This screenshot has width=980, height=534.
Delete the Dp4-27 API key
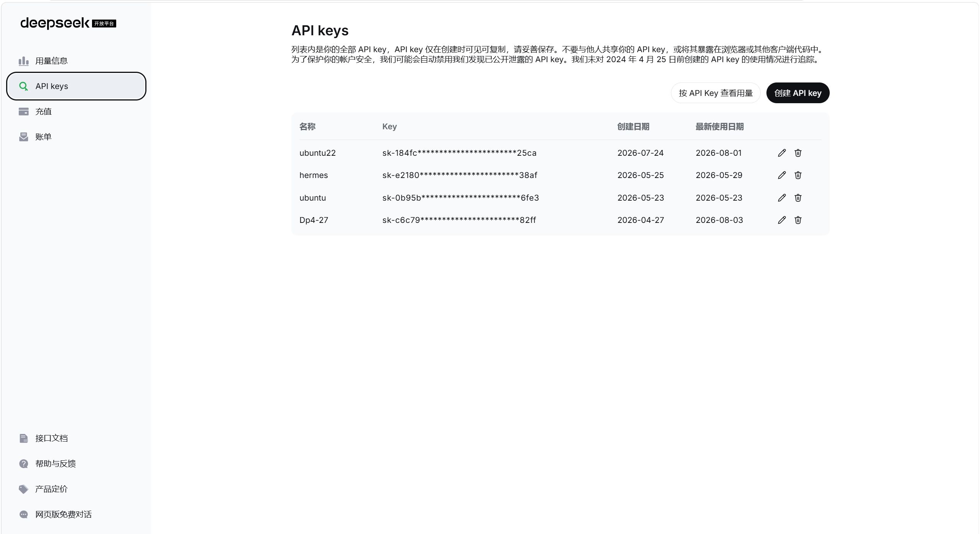click(x=798, y=220)
